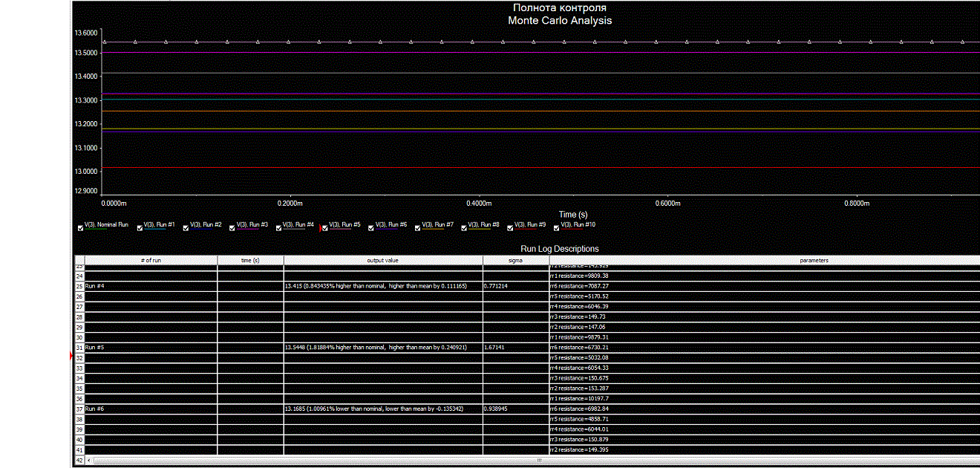The image size is (980, 468).
Task: Toggle V(3), Run #6 trace checkbox
Action: [x=372, y=228]
